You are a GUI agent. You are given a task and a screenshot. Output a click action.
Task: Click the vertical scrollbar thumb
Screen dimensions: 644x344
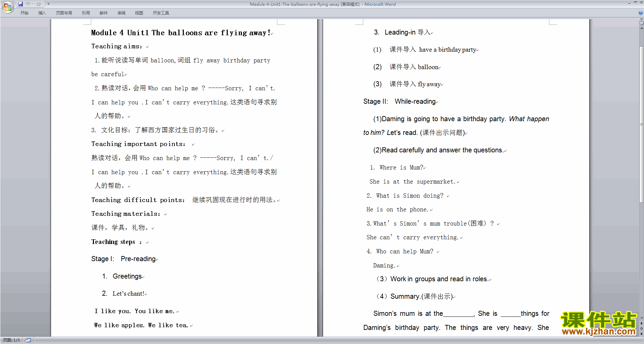[x=641, y=125]
